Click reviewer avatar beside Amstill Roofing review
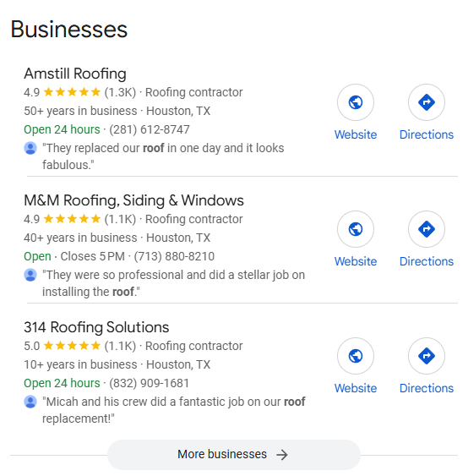The height and width of the screenshot is (476, 468). click(30, 148)
